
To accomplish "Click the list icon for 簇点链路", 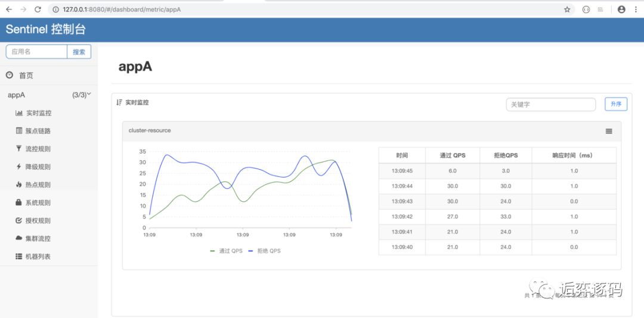I will tap(19, 131).
